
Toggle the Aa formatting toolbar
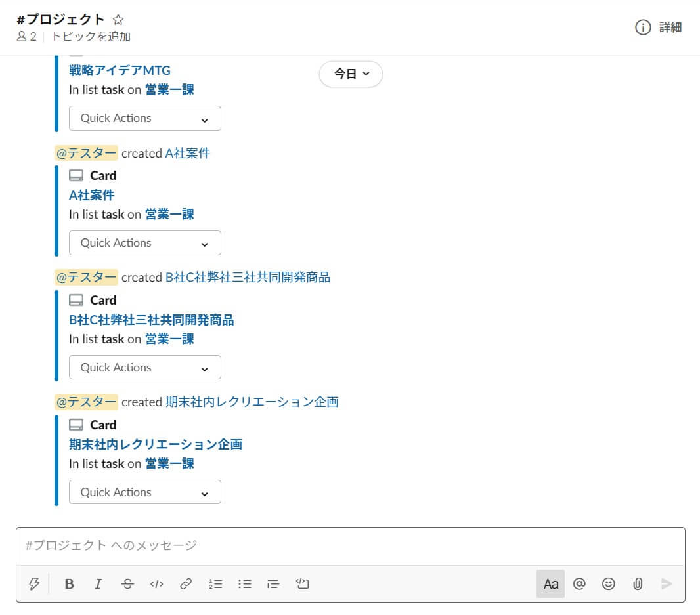coord(550,583)
